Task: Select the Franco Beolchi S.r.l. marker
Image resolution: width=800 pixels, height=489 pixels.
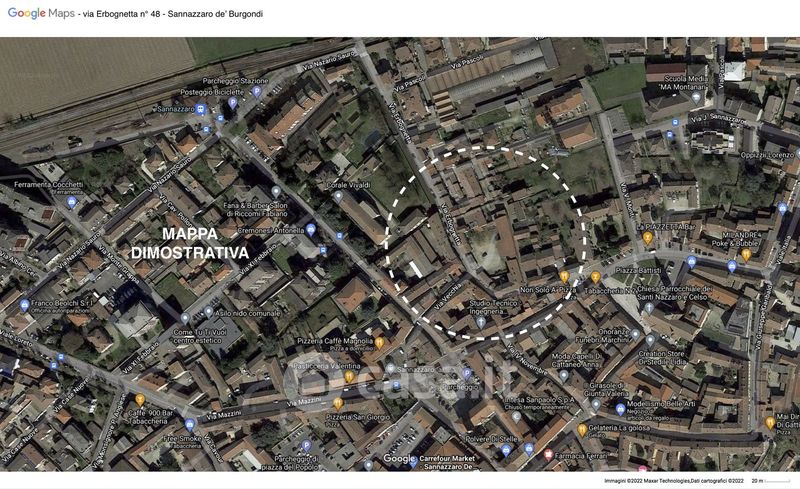Action: 25,305
